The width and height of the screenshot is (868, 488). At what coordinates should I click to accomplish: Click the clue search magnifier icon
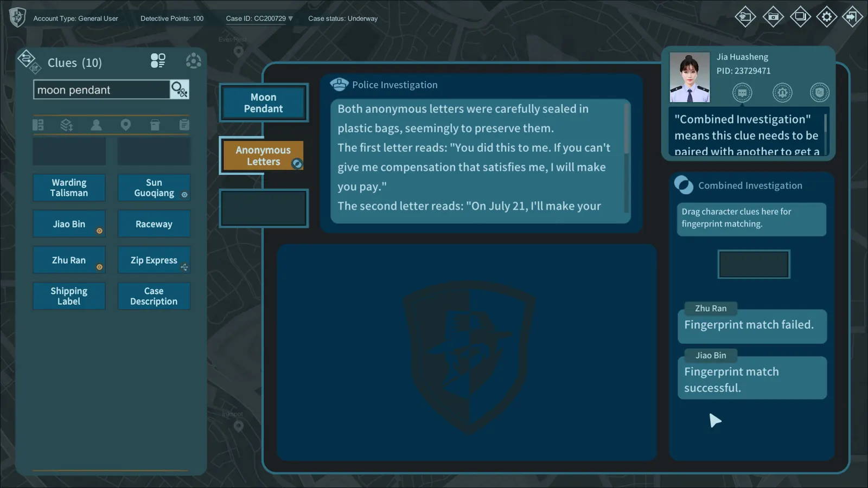[180, 89]
